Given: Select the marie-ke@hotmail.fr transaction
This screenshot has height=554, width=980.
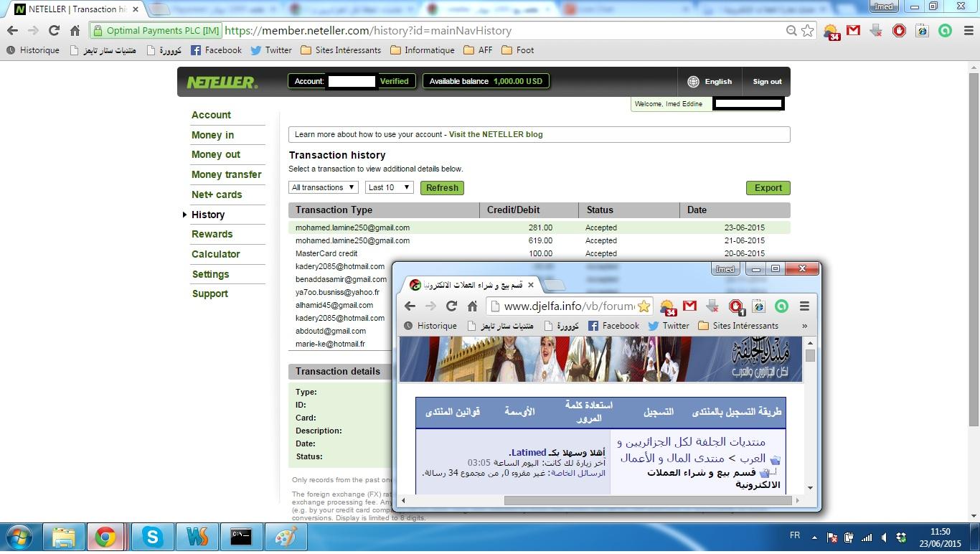Looking at the screenshot, I should (330, 344).
